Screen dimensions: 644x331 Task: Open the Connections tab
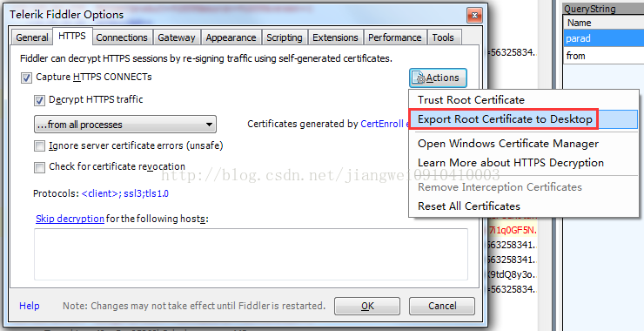pos(122,37)
